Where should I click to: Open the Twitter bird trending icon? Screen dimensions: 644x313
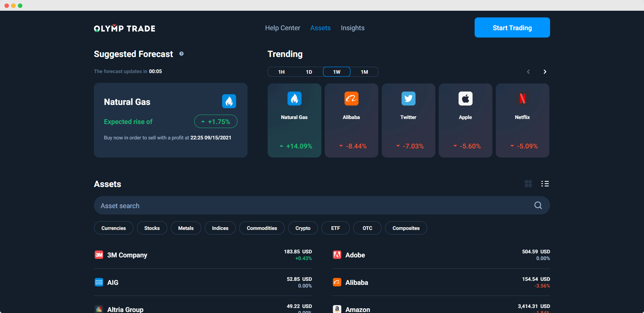tap(409, 99)
